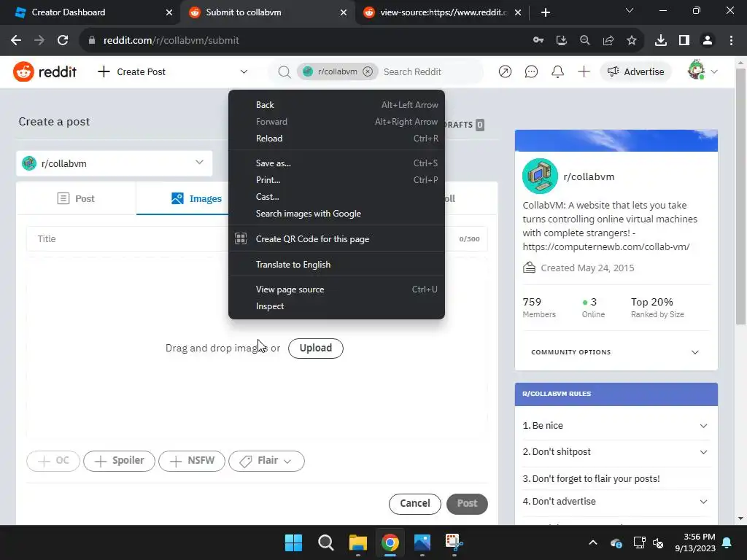Viewport: 747px width, 560px height.
Task: Click the page vertical scrollbar
Action: (x=740, y=197)
